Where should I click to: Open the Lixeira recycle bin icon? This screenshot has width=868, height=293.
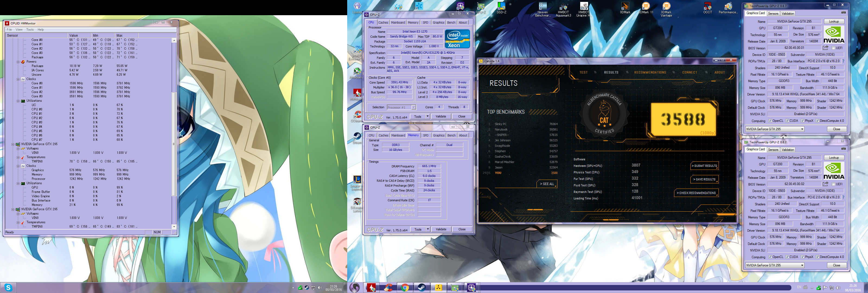tap(357, 8)
